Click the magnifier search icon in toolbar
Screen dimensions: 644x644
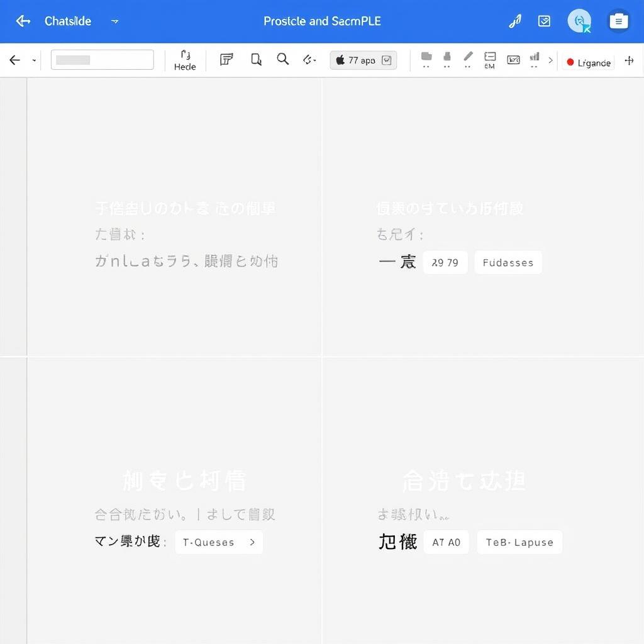tap(283, 59)
